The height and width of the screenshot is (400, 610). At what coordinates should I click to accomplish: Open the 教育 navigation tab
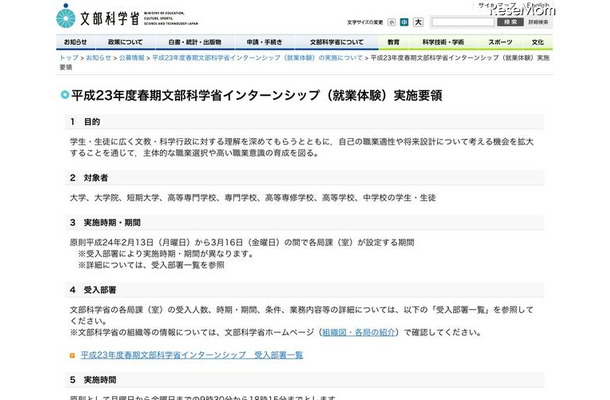[393, 42]
